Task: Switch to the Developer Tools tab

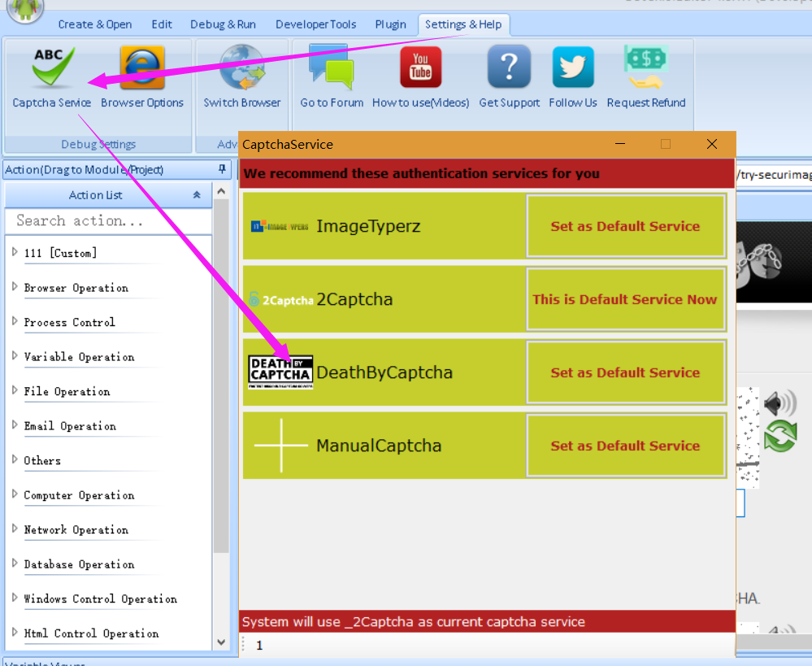Action: pos(315,24)
